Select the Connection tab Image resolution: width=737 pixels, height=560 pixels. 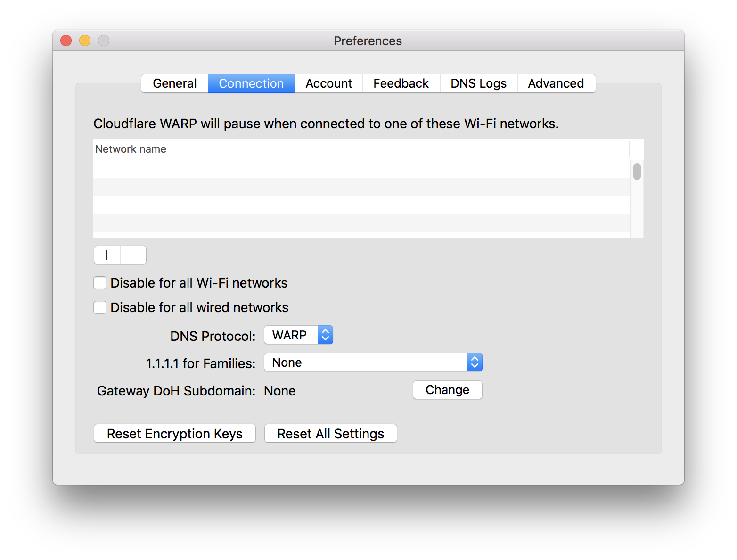click(252, 83)
